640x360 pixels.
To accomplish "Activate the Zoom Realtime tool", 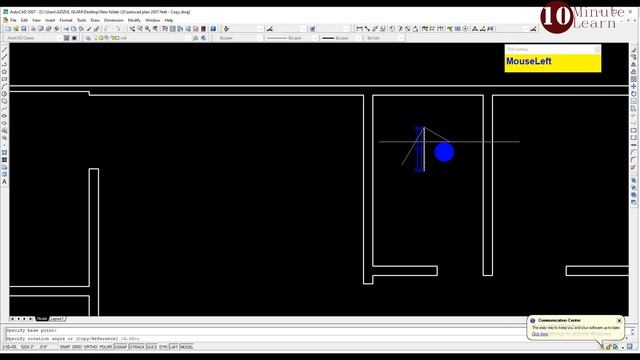I will [140, 29].
